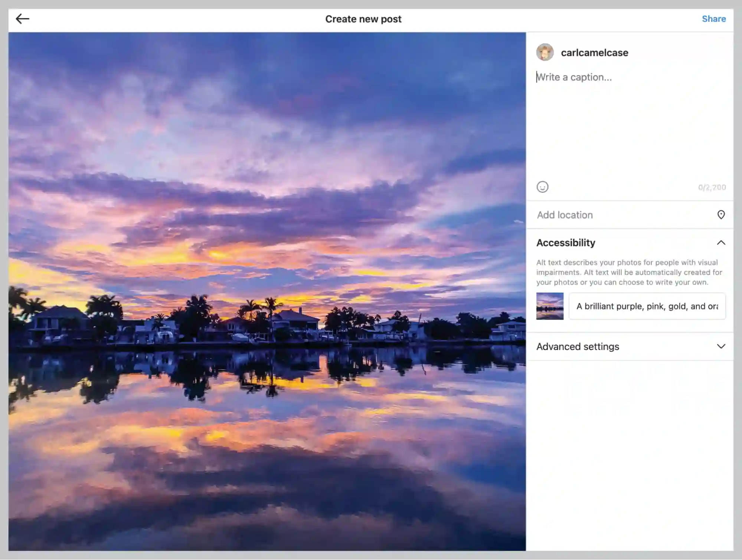Click the carlcamelcase profile avatar
The width and height of the screenshot is (742, 560).
point(545,52)
